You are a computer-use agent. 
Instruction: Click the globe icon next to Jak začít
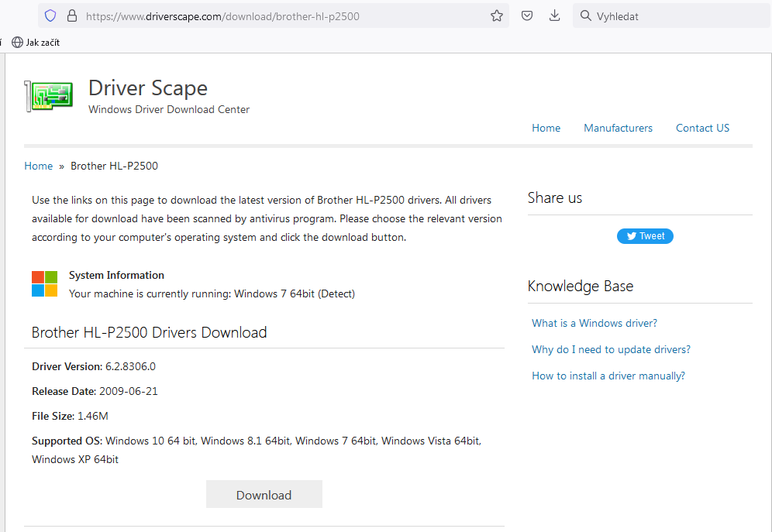click(x=17, y=43)
